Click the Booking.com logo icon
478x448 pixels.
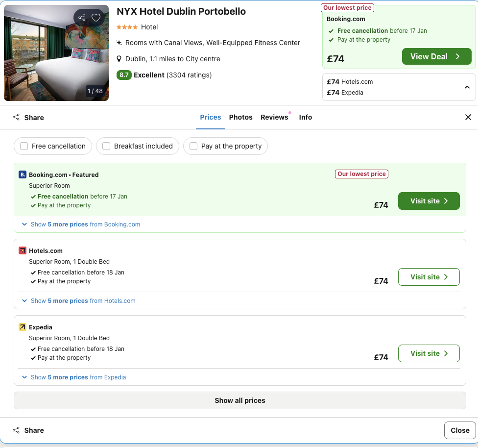point(22,174)
